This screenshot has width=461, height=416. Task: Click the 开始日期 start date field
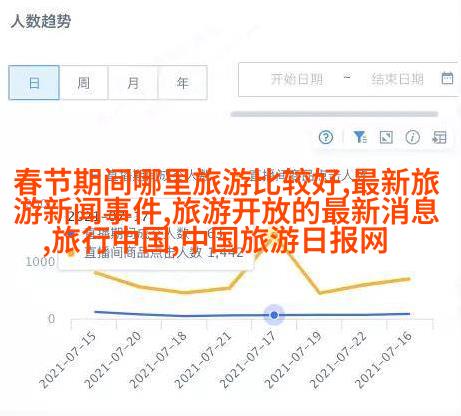point(297,79)
